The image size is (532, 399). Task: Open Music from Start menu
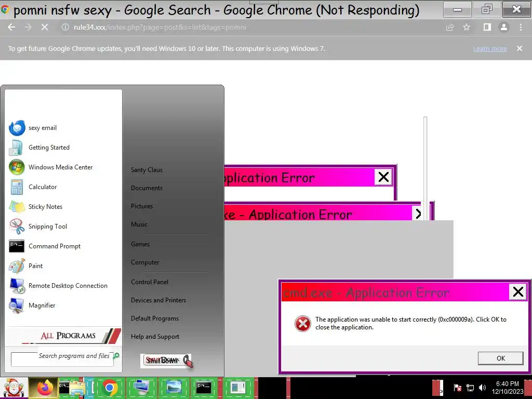139,224
